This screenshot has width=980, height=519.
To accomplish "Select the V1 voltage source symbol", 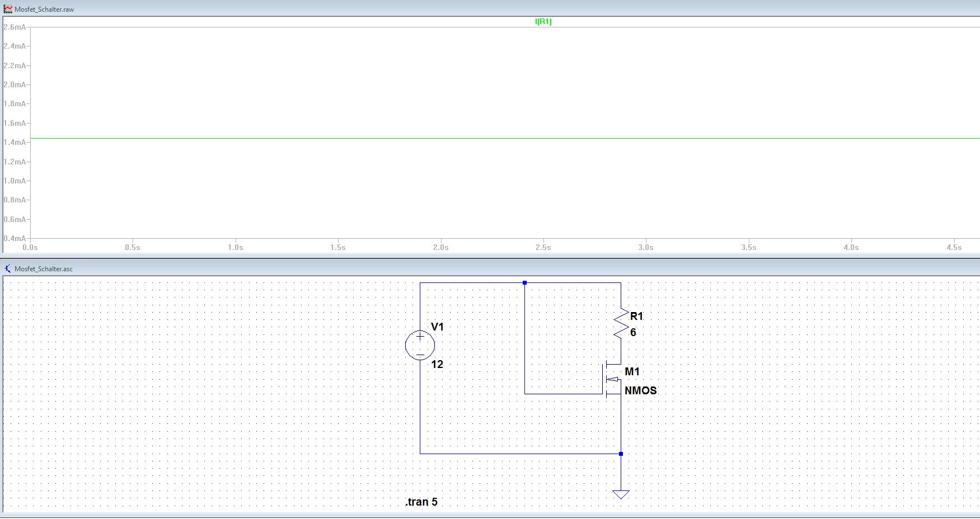I will (x=420, y=345).
